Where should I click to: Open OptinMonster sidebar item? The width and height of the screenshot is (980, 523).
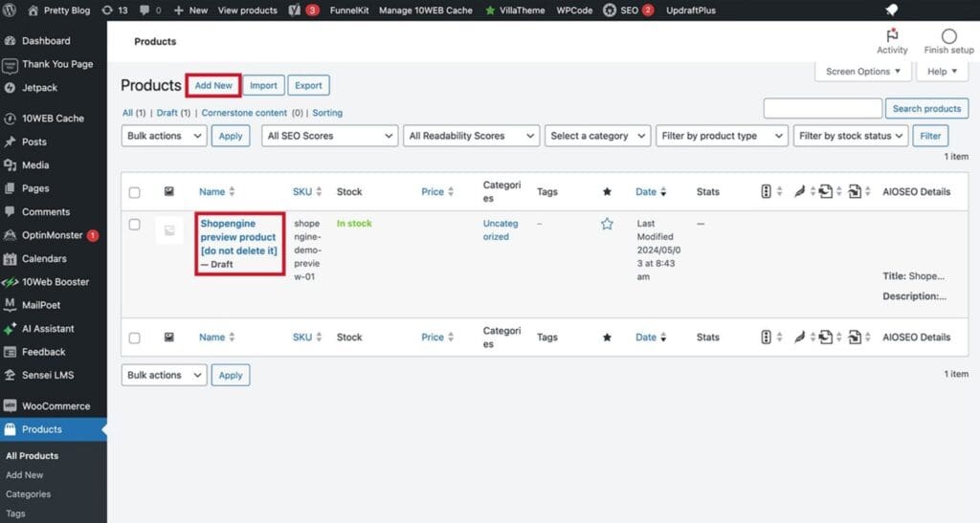[x=54, y=234]
